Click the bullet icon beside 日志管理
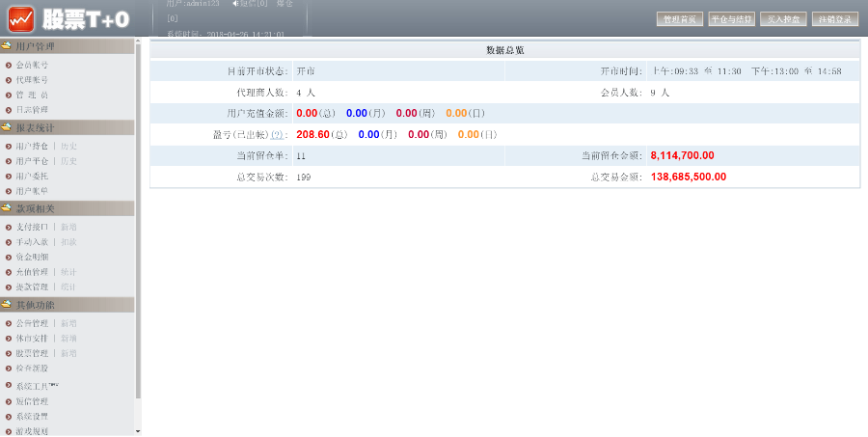This screenshot has height=437, width=868. [x=9, y=110]
